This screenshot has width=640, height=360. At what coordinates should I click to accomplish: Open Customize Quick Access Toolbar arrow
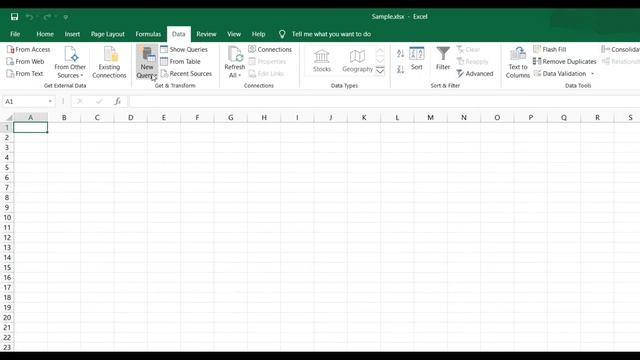[x=66, y=17]
